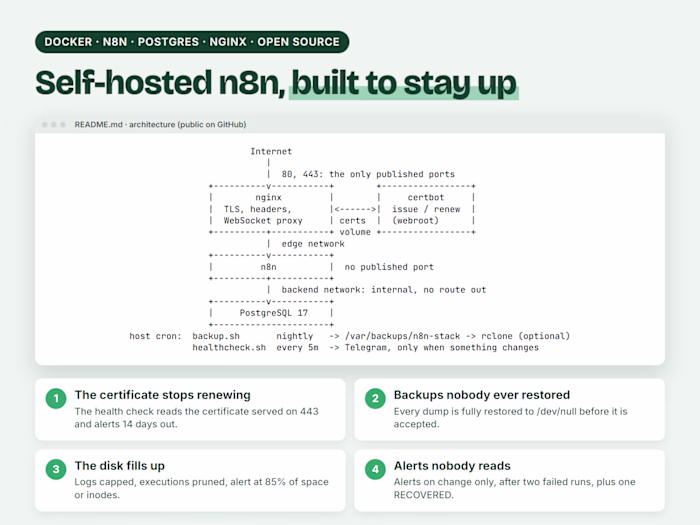Click '80, 443: the only published ports' text
This screenshot has height=525, width=700.
point(368,174)
